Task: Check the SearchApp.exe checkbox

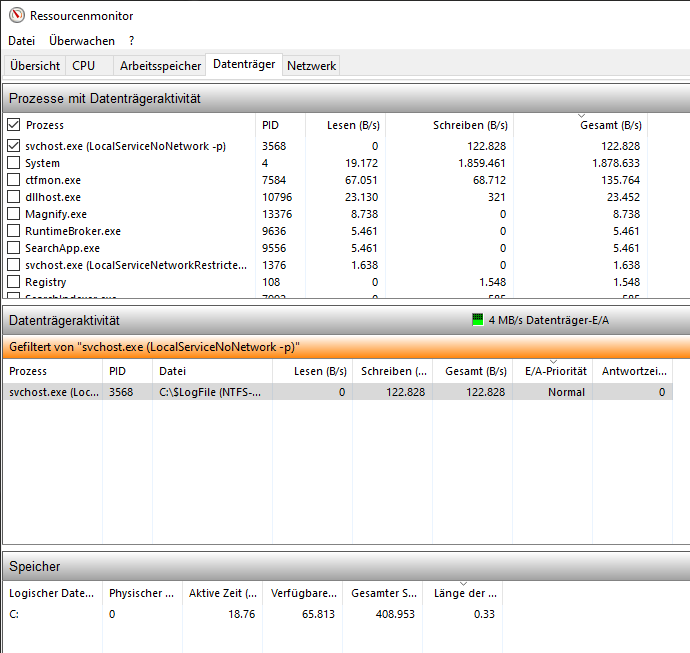Action: click(x=14, y=248)
